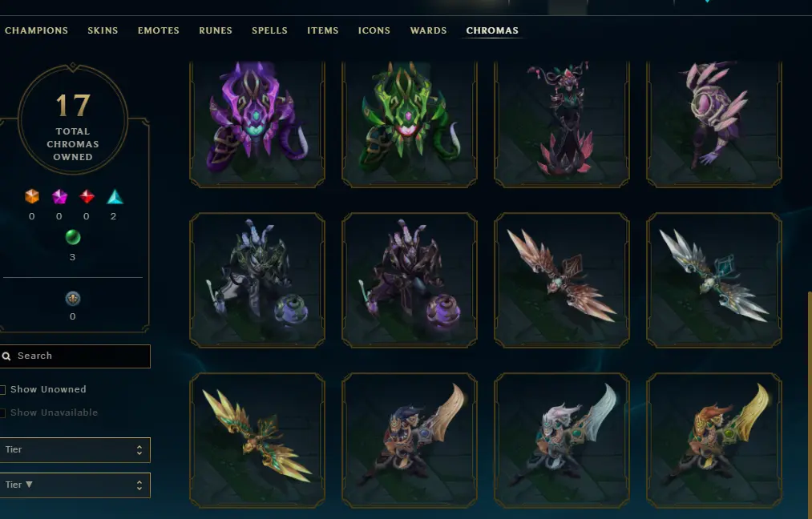Click the red ruby tier icon
This screenshot has height=519, width=812.
(x=87, y=197)
